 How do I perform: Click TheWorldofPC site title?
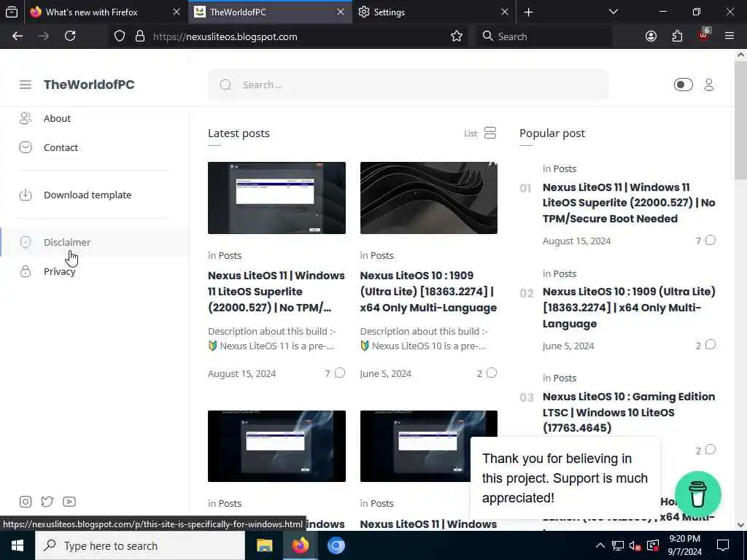click(89, 85)
